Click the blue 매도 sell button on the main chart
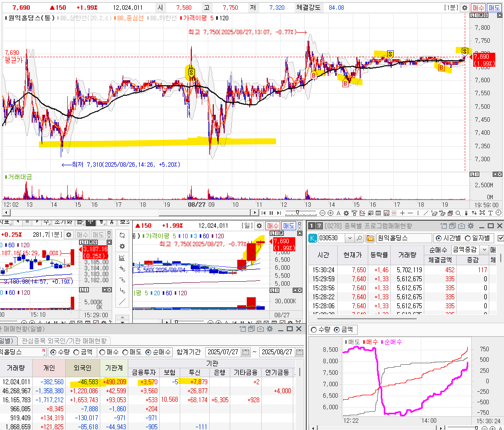The height and width of the screenshot is (430, 504). coord(494,8)
